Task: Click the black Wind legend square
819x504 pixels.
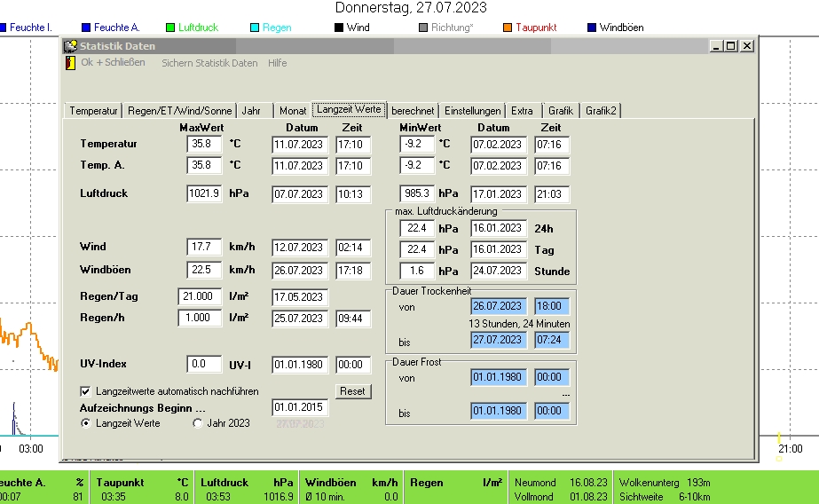Action: tap(339, 28)
